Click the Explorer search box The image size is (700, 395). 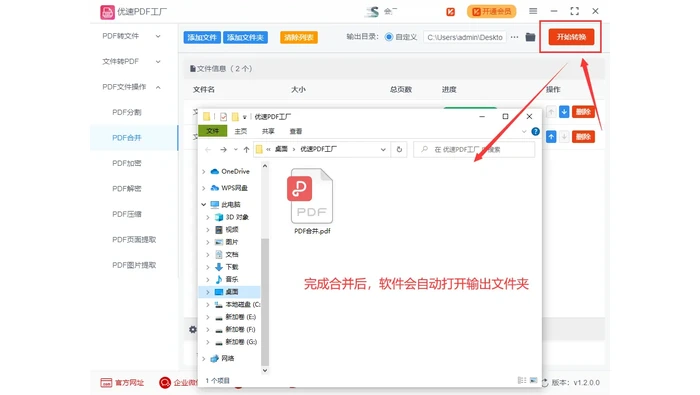(x=474, y=150)
